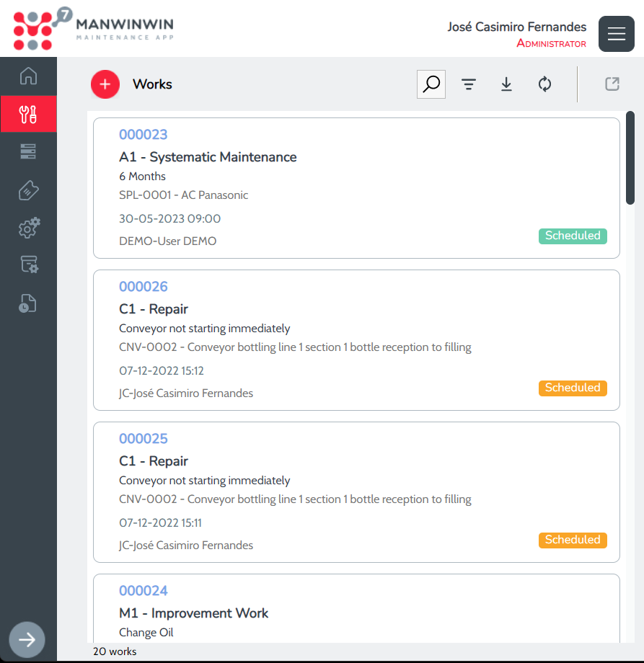Open the archive box with gear sidebar icon

[x=28, y=265]
